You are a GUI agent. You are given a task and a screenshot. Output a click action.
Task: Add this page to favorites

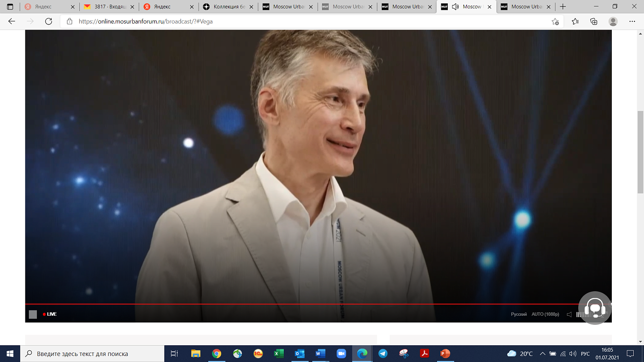tap(555, 21)
